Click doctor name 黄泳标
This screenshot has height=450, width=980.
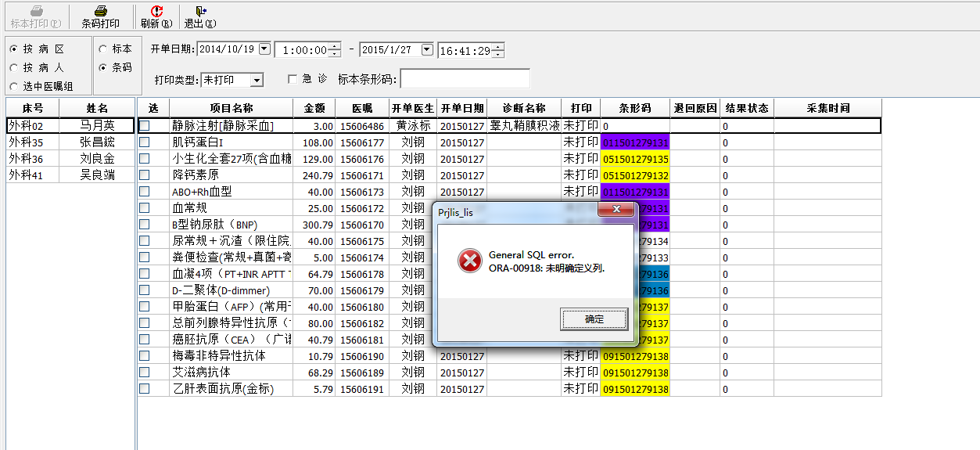pyautogui.click(x=413, y=125)
